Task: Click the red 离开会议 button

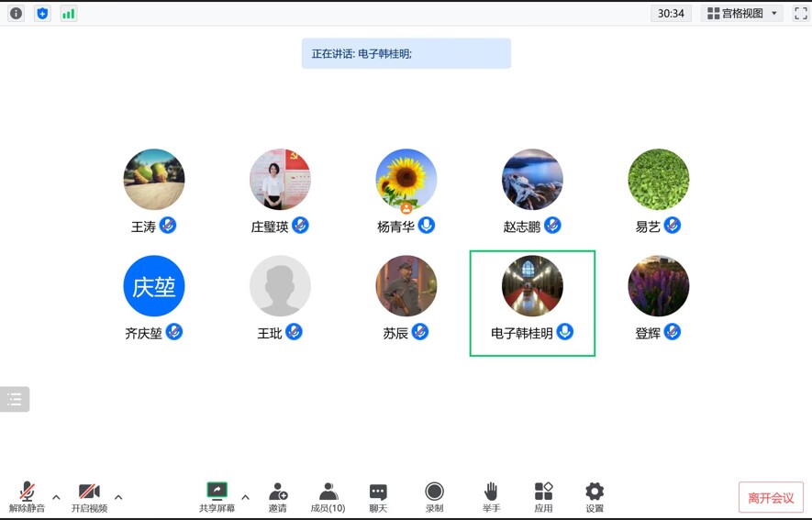Action: (771, 498)
